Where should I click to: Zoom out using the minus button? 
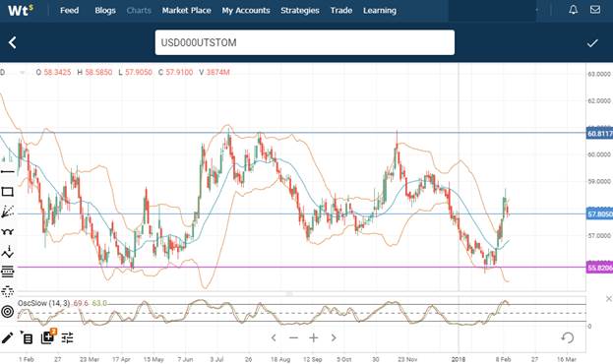tap(293, 337)
